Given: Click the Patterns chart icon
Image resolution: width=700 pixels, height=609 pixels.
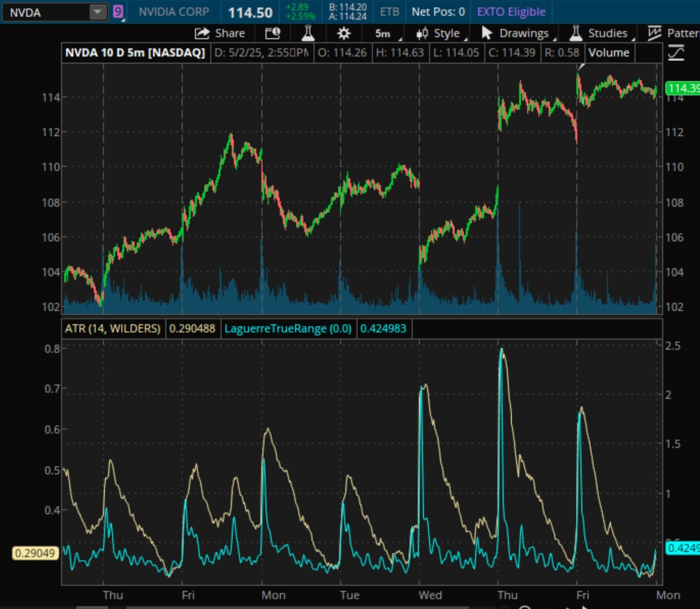Looking at the screenshot, I should click(654, 33).
